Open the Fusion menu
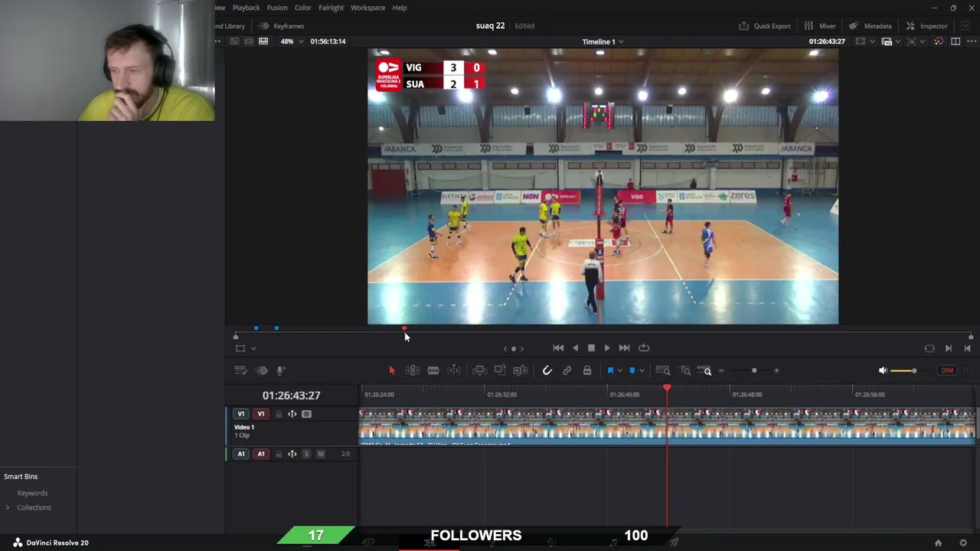Viewport: 980px width, 551px height. click(x=277, y=8)
